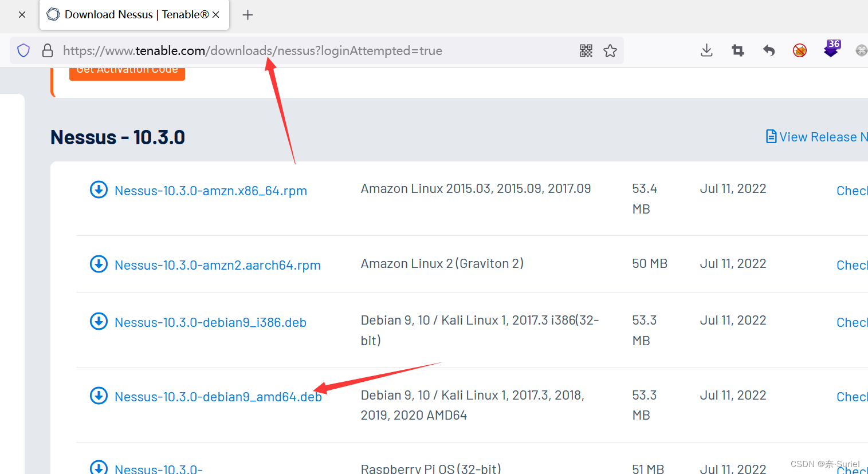Click the Nessus - 10.3.0 heading
The width and height of the screenshot is (868, 474).
pyautogui.click(x=117, y=137)
